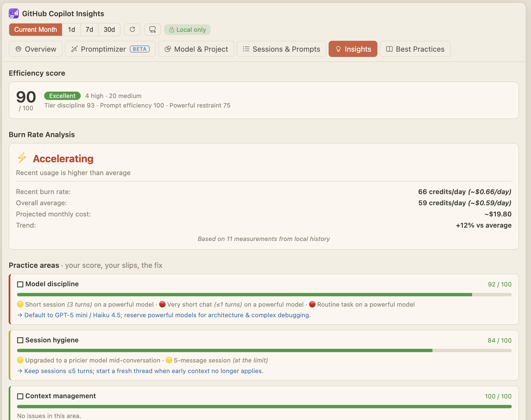Click the 92 / 100 Model discipline score

499,284
